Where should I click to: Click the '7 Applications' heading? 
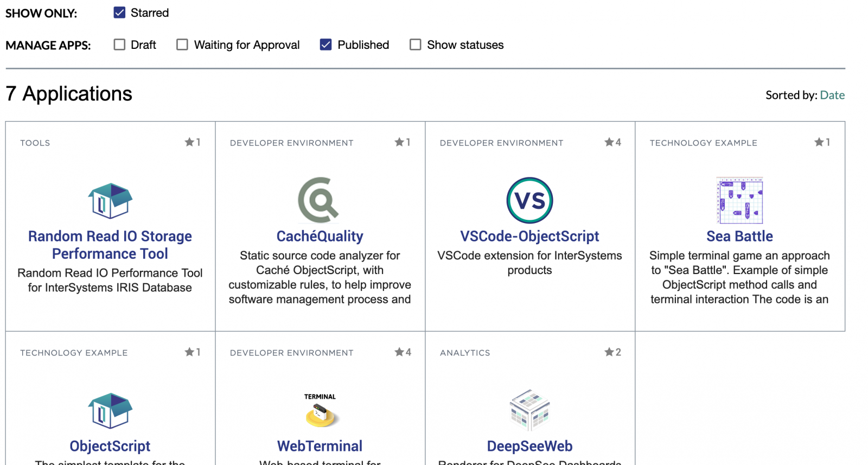pyautogui.click(x=69, y=94)
